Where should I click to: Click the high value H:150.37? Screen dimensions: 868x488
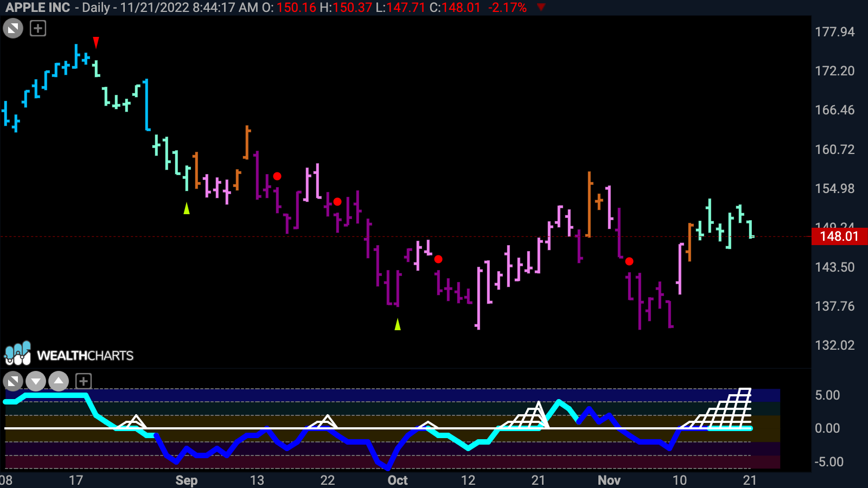click(345, 8)
